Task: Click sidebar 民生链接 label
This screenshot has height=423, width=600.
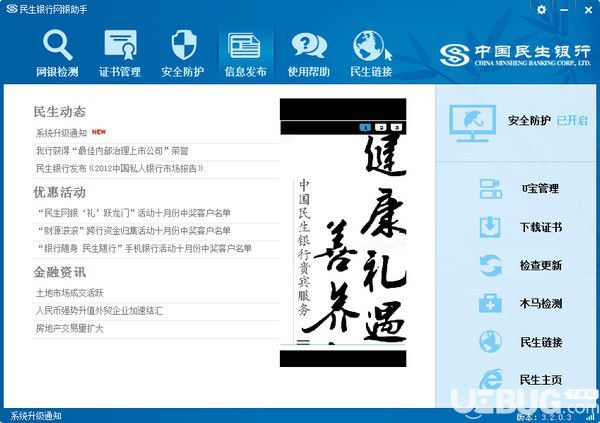Action: (x=541, y=342)
